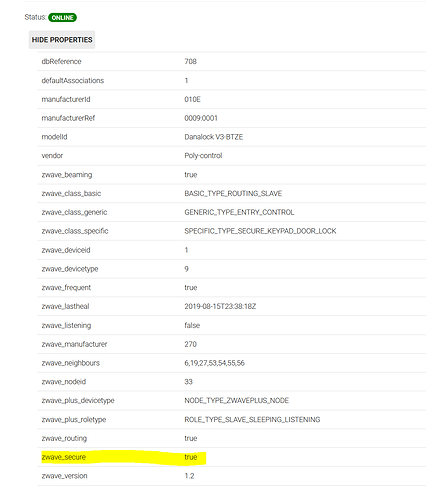Select the zwave_version value 1.2

(189, 476)
